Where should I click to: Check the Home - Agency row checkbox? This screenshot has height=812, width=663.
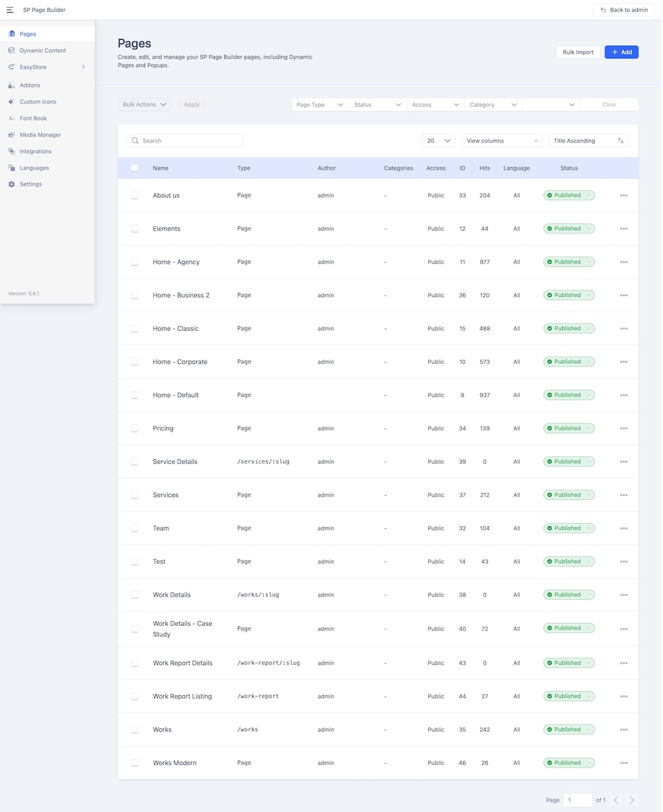coord(135,262)
